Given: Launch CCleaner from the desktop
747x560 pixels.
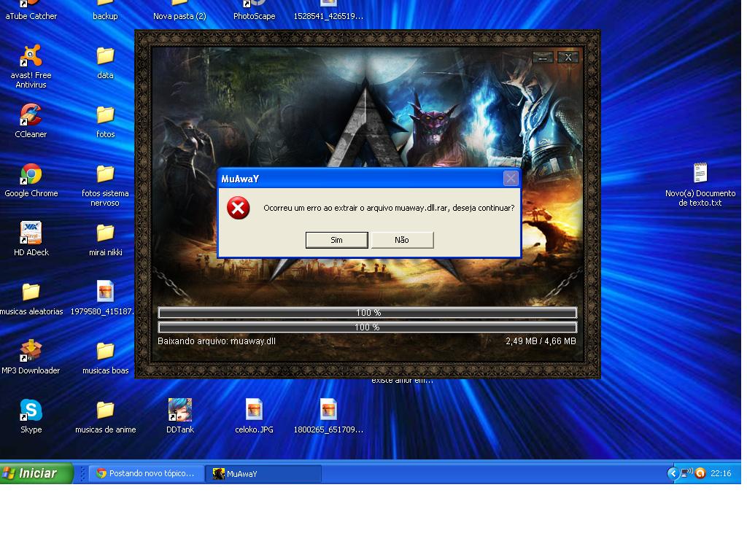Looking at the screenshot, I should pos(31,116).
